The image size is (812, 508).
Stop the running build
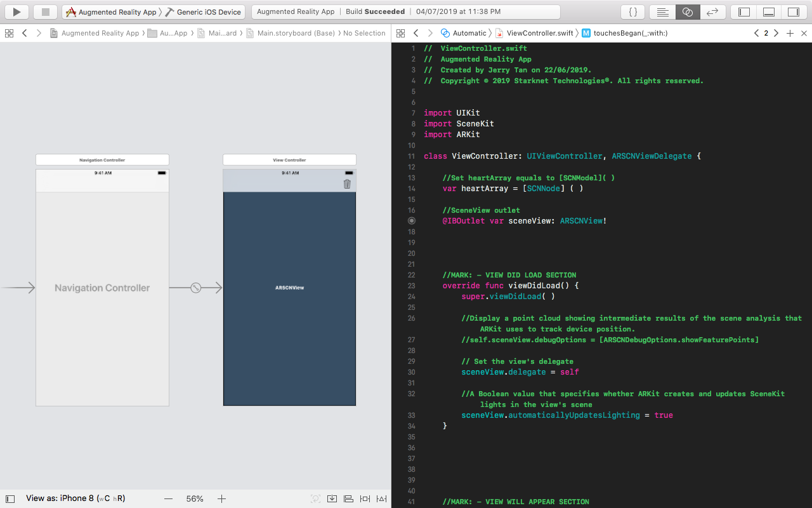click(x=46, y=11)
